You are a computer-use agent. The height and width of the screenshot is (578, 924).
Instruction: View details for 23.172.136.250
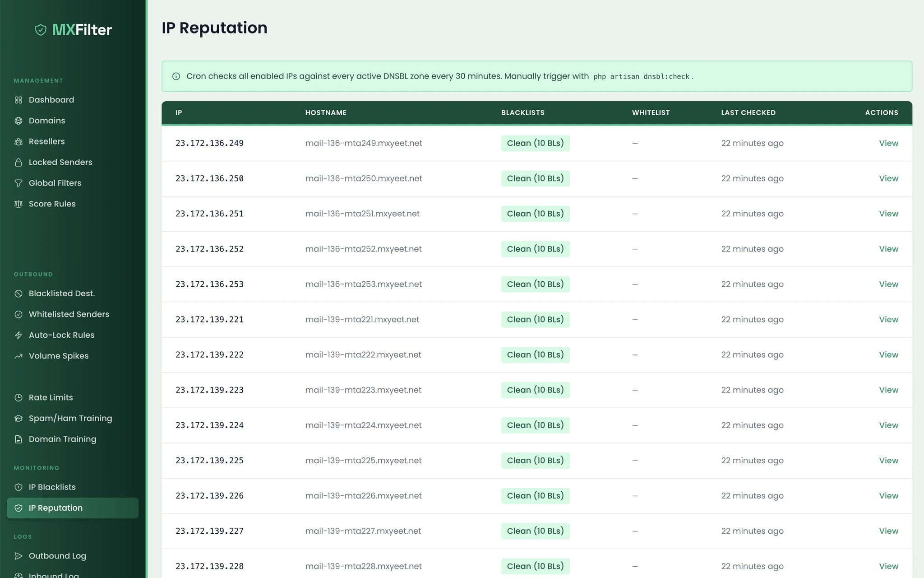coord(888,178)
